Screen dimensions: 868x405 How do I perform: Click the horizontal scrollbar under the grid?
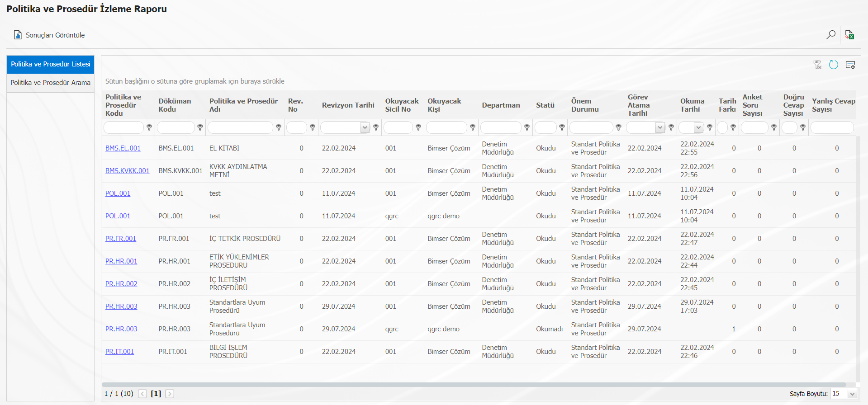coord(474,385)
